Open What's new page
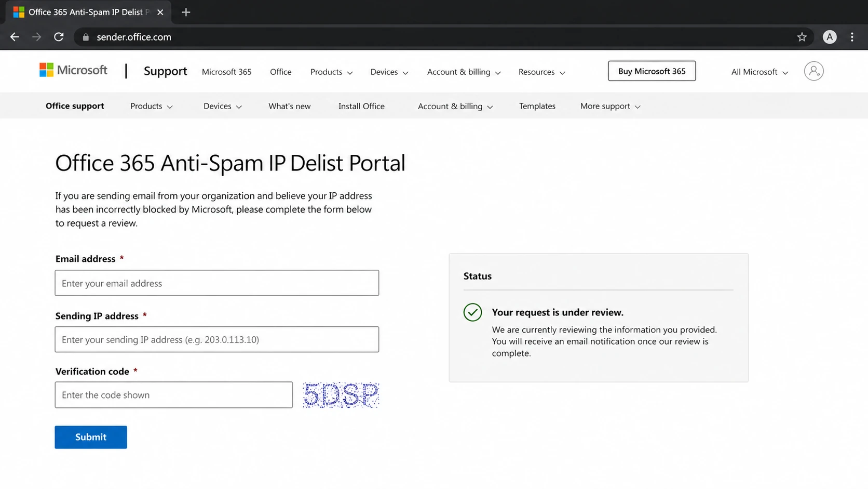868x489 pixels. pyautogui.click(x=289, y=106)
